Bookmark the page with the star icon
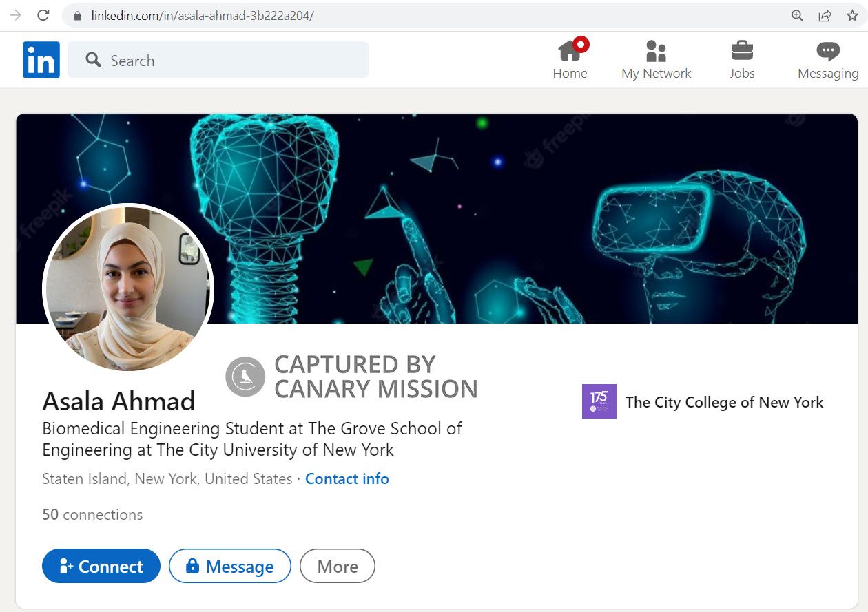The image size is (868, 612). [x=854, y=14]
